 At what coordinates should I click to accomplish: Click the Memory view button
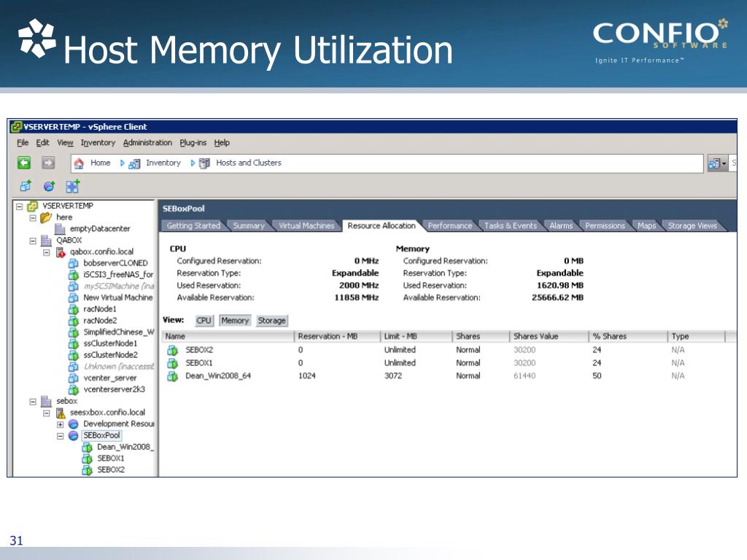[x=234, y=321]
